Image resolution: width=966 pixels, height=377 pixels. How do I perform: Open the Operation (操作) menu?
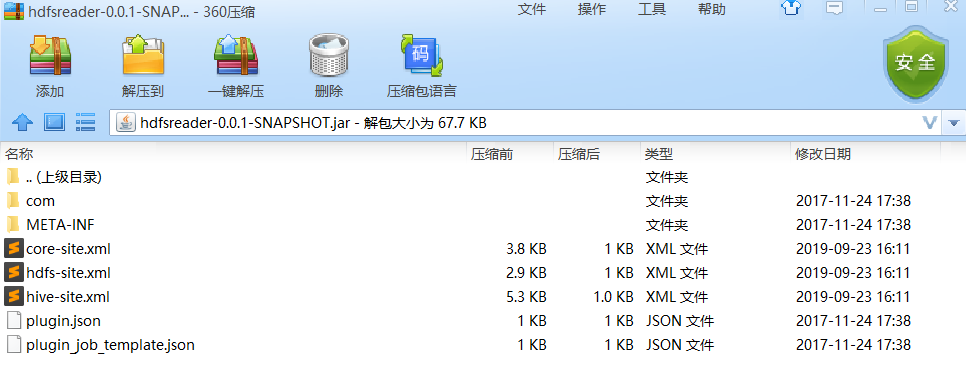(592, 9)
